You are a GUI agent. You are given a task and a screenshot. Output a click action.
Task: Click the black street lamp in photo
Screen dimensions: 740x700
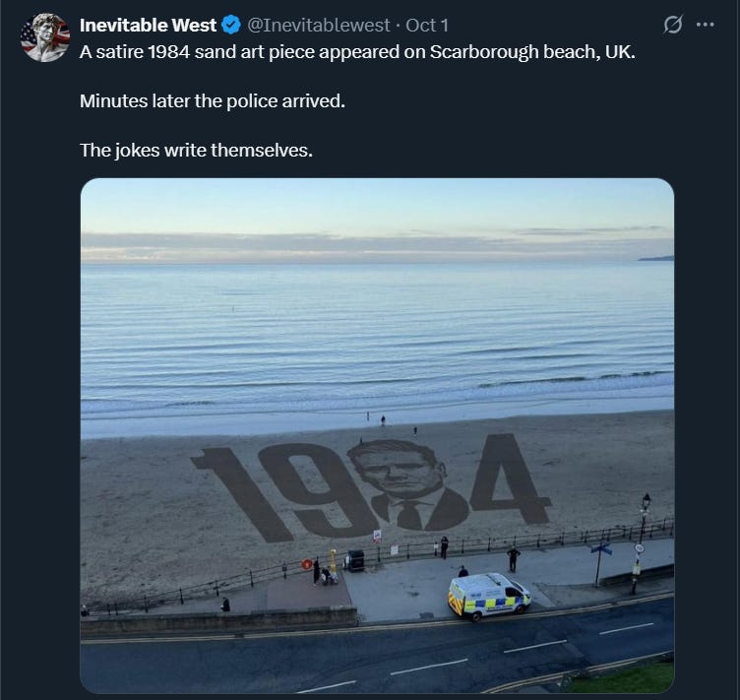(643, 542)
